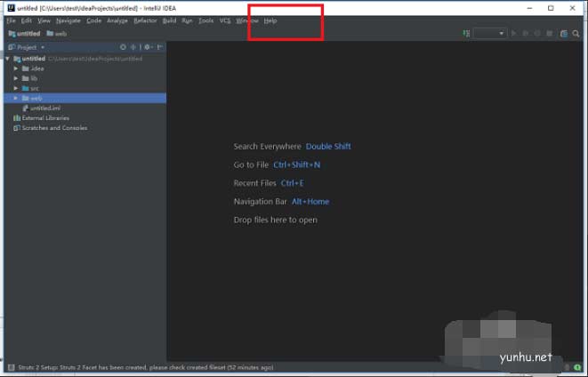The width and height of the screenshot is (588, 377).
Task: Expand the src folder arrow
Action: point(16,88)
